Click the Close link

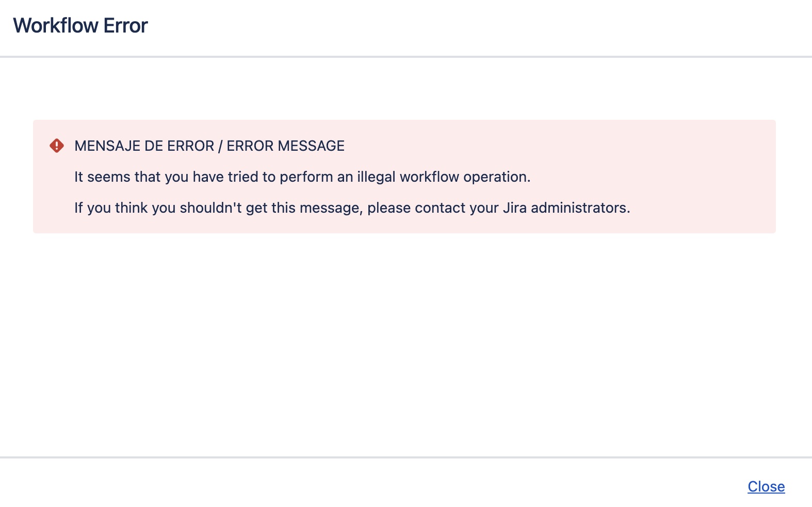(766, 486)
